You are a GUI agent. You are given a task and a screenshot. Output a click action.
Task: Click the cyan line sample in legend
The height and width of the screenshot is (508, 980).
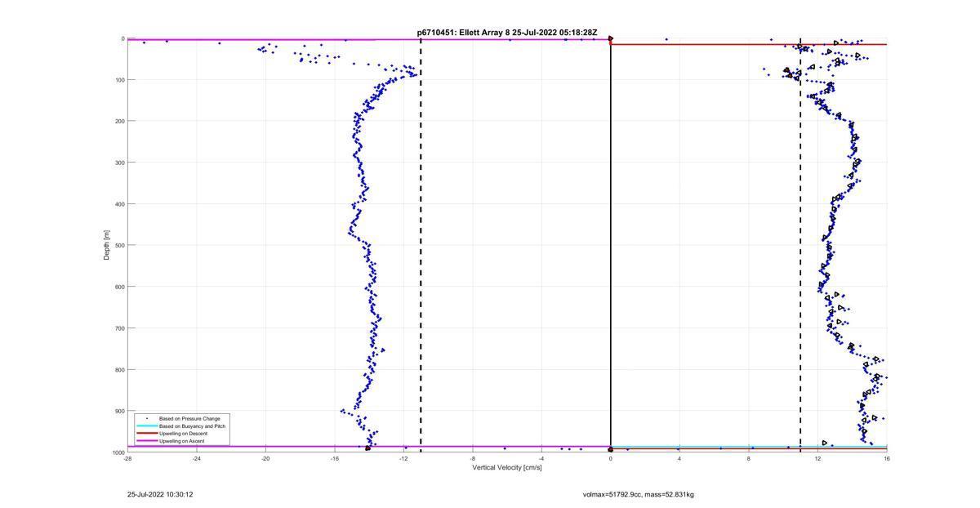tap(147, 426)
